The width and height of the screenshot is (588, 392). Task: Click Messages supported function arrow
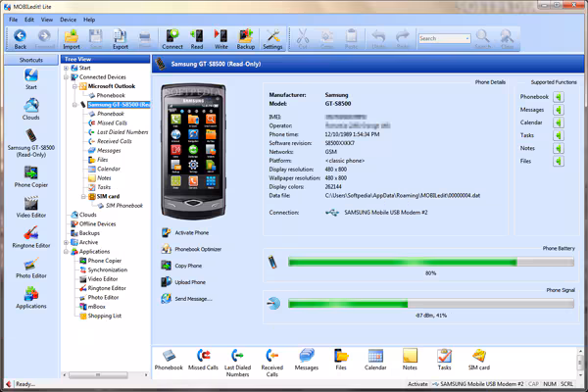pyautogui.click(x=559, y=110)
